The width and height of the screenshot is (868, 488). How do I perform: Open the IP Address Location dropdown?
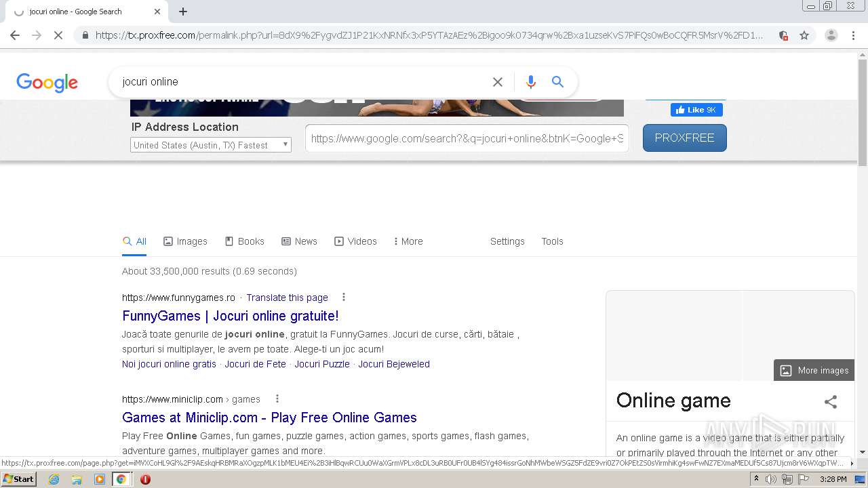pyautogui.click(x=211, y=145)
